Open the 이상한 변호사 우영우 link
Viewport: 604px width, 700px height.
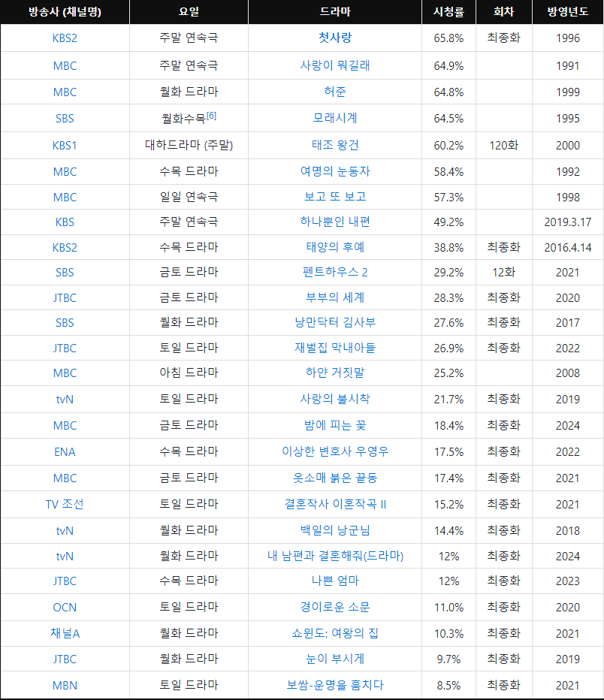335,452
